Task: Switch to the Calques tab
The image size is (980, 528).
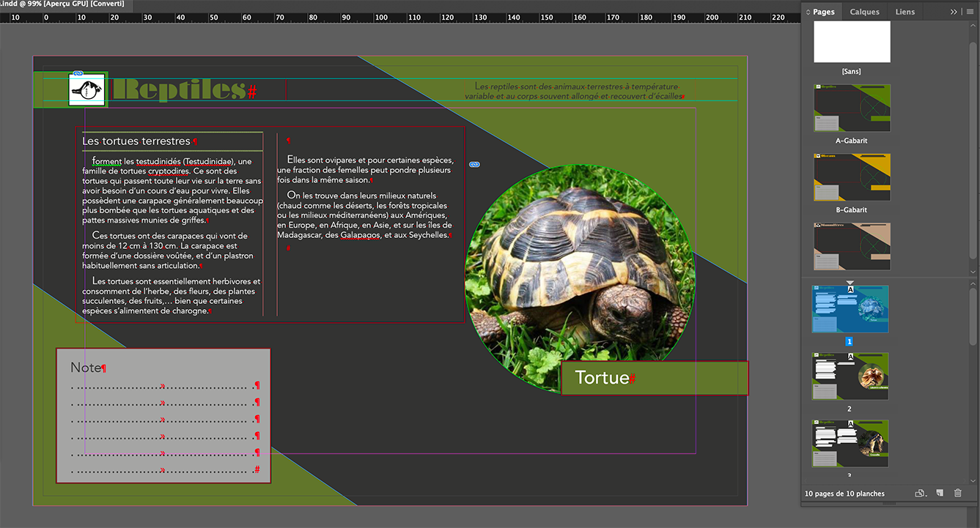Action: (864, 12)
